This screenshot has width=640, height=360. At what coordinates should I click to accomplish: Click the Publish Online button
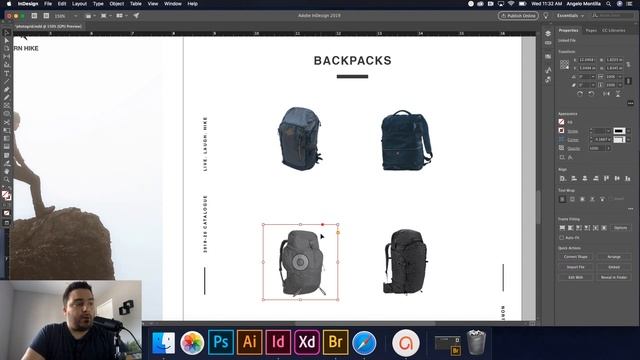tap(518, 16)
